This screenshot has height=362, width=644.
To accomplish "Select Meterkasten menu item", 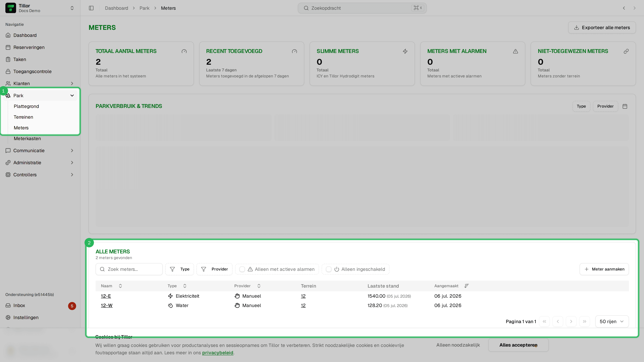I will click(27, 138).
